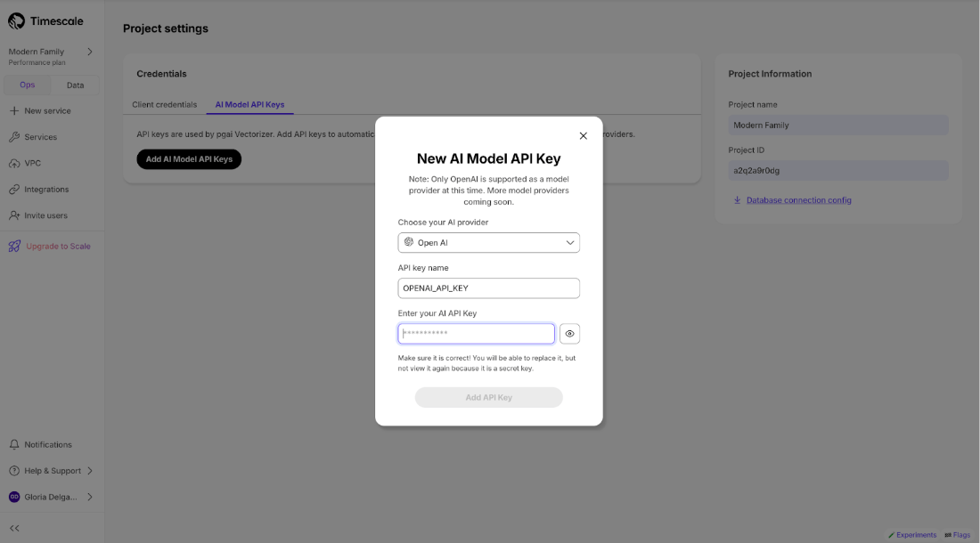Click the Timescale logo icon
The image size is (980, 543).
(17, 21)
